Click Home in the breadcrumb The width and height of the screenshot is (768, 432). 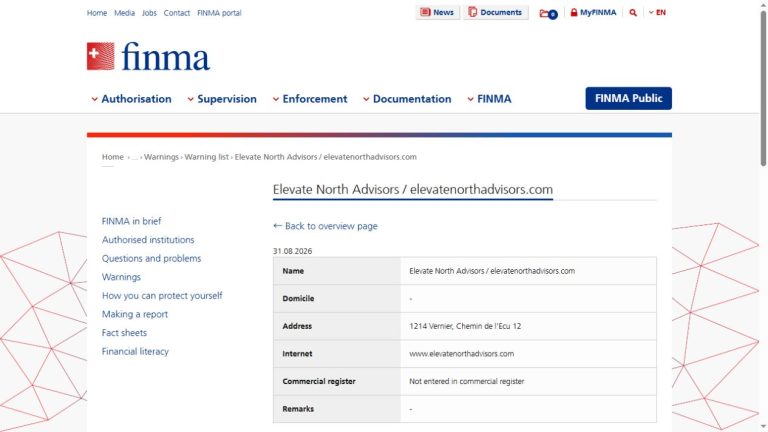tap(113, 157)
